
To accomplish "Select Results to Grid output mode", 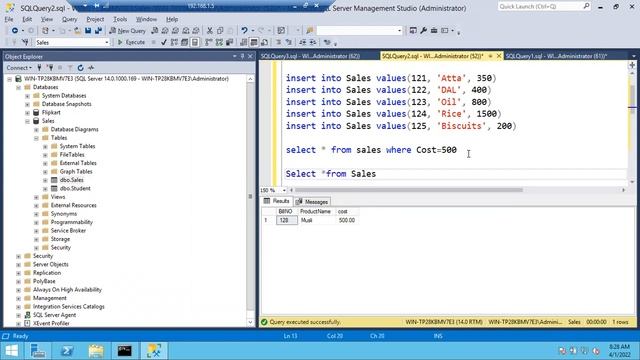I will click(254, 42).
